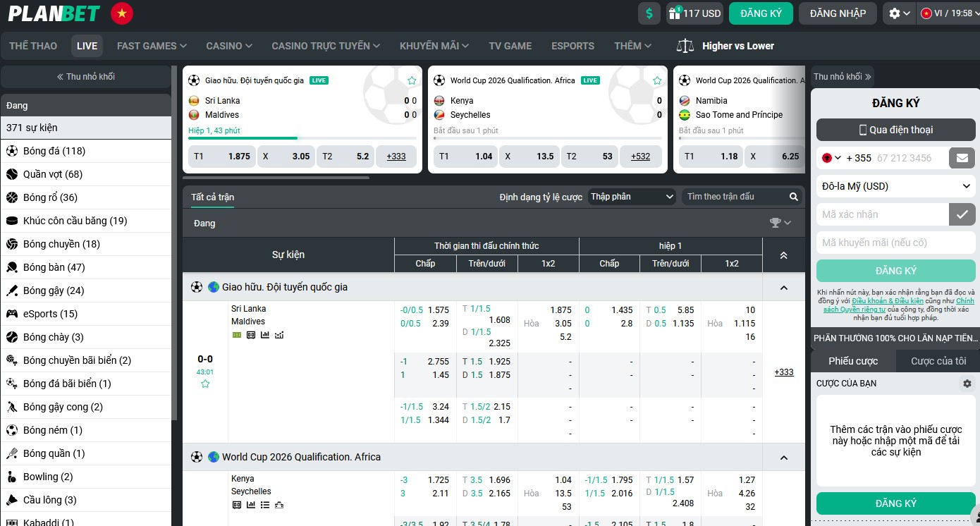Collapse World Cup 2026 Qualification Africa section
This screenshot has width=980, height=526.
click(783, 458)
